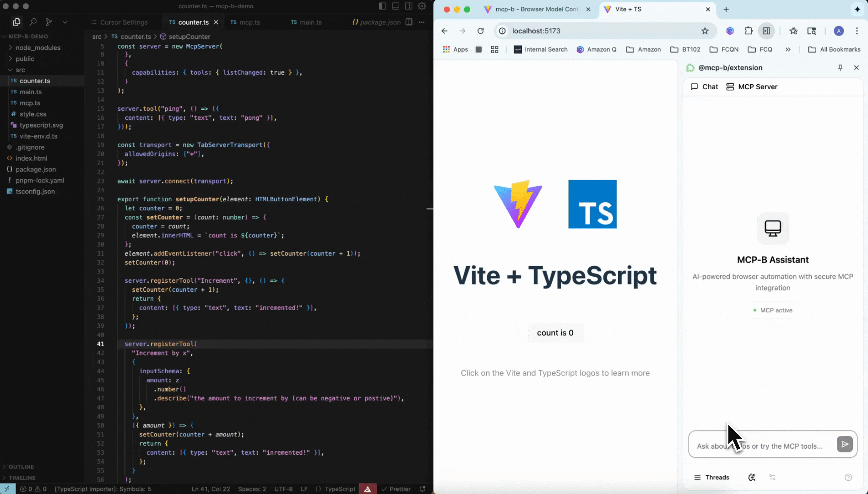This screenshot has width=868, height=494.
Task: Click the send message arrow button
Action: [845, 444]
